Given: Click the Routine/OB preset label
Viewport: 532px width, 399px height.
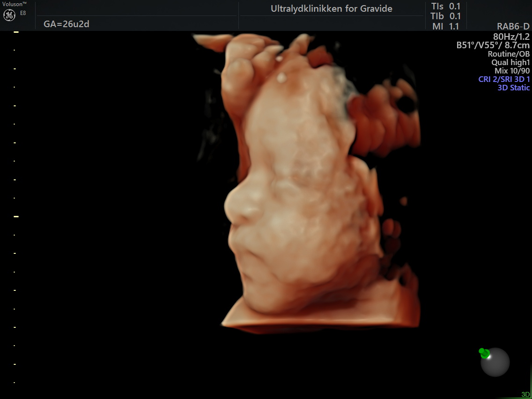Looking at the screenshot, I should [509, 53].
